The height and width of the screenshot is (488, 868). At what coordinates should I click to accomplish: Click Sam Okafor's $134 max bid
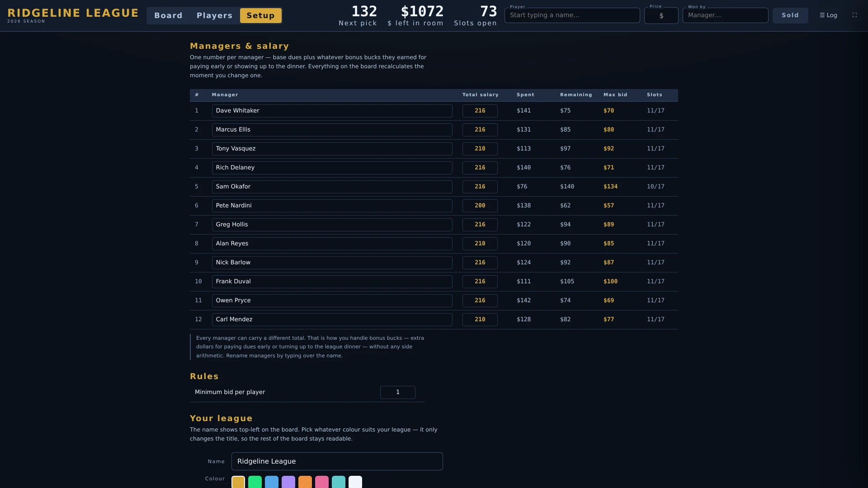pos(610,187)
